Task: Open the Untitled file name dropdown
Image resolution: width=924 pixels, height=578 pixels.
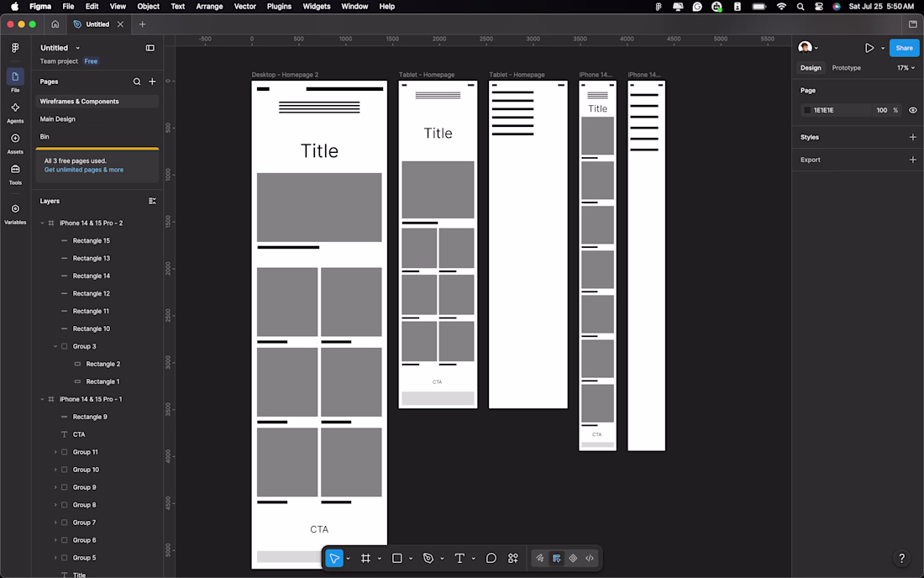Action: pos(77,49)
